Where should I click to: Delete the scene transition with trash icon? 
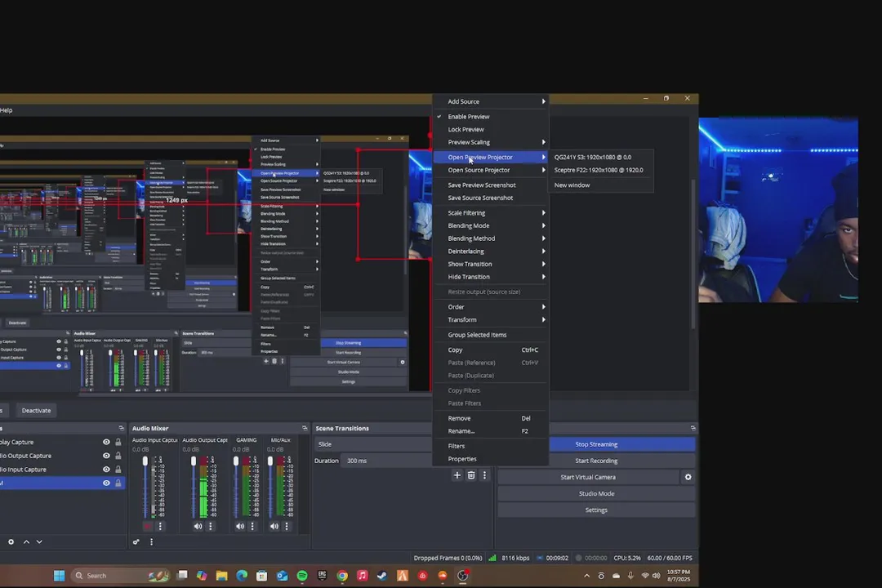click(471, 475)
